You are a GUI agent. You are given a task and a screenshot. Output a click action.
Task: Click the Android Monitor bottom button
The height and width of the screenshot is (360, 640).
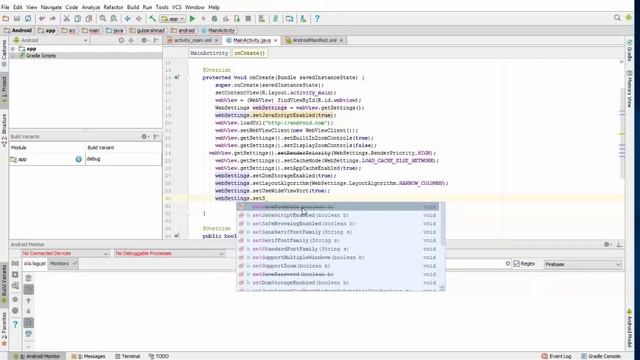pos(37,356)
